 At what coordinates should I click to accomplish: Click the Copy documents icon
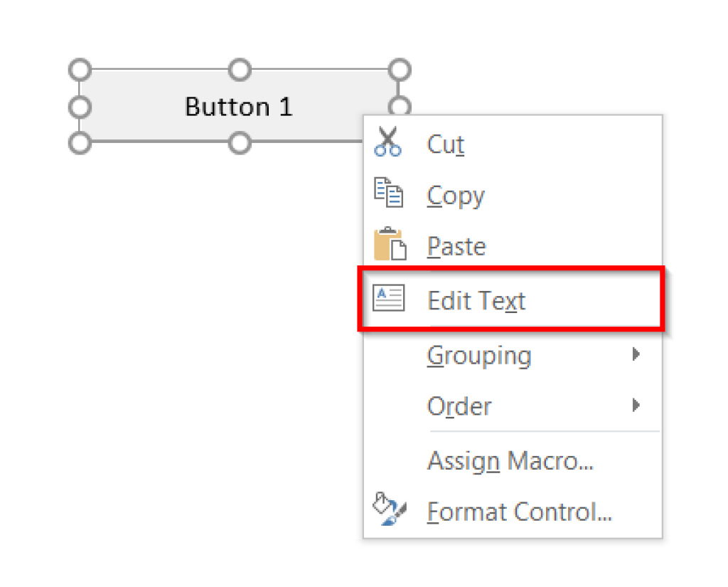pos(388,194)
